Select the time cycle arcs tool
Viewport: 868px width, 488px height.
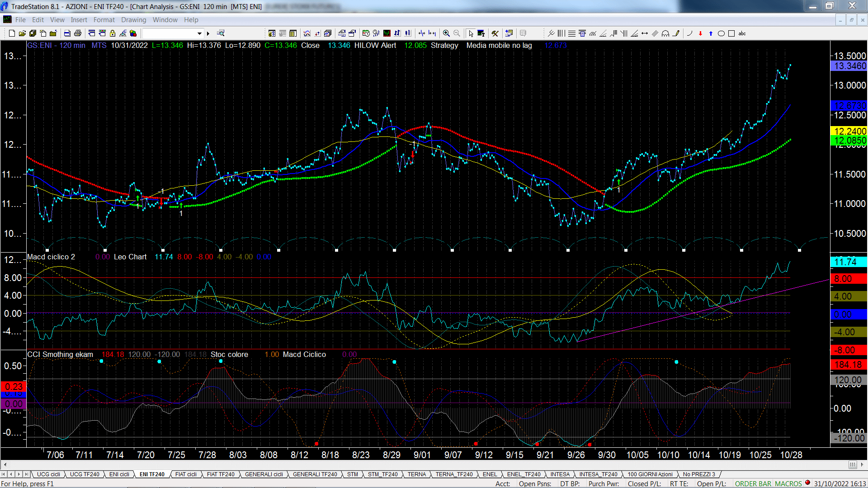(x=665, y=33)
